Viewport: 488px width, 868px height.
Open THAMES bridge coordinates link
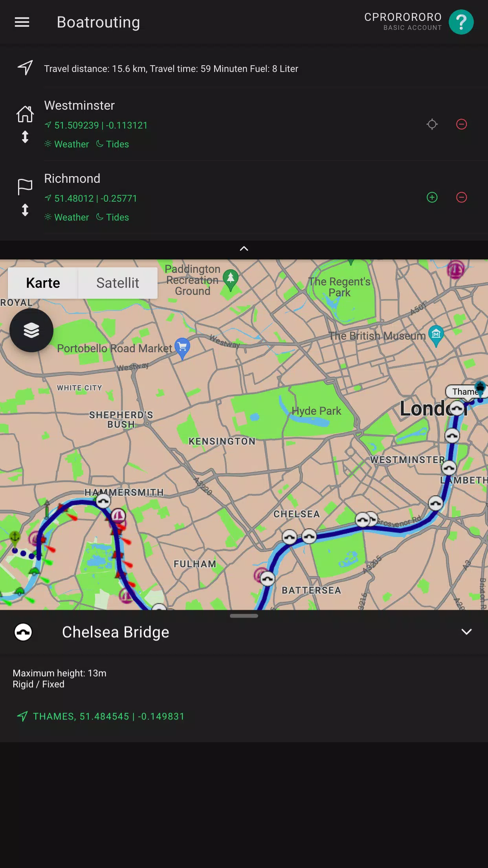101,716
